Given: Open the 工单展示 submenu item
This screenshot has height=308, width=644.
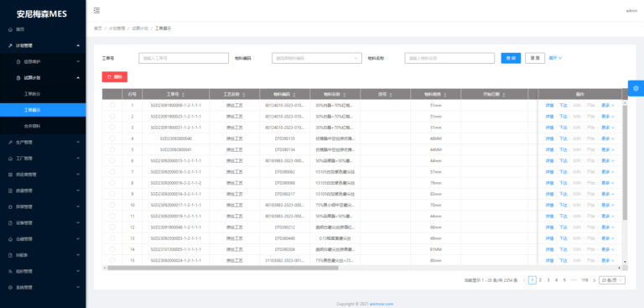Looking at the screenshot, I should 43,110.
